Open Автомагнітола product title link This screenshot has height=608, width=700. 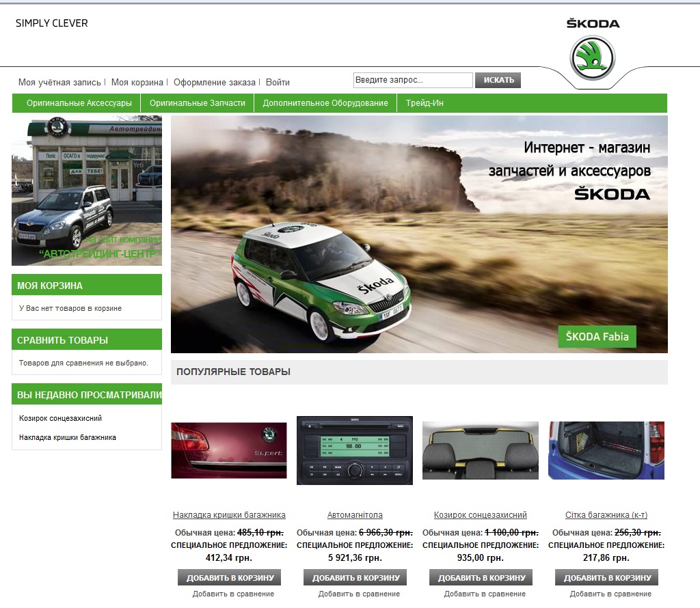355,515
